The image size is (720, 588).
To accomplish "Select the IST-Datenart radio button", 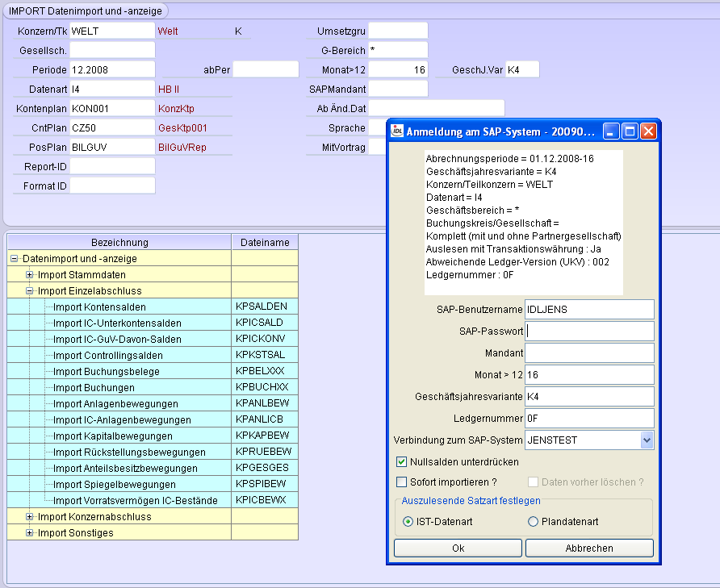I will point(408,521).
